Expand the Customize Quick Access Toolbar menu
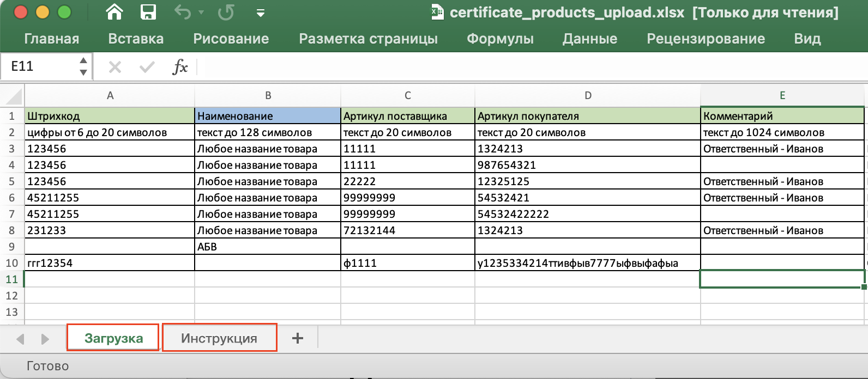Image resolution: width=868 pixels, height=379 pixels. [261, 13]
